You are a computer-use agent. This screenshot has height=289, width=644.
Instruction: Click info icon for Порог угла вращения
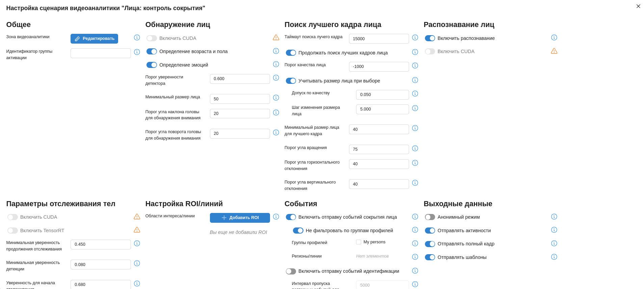point(415,148)
